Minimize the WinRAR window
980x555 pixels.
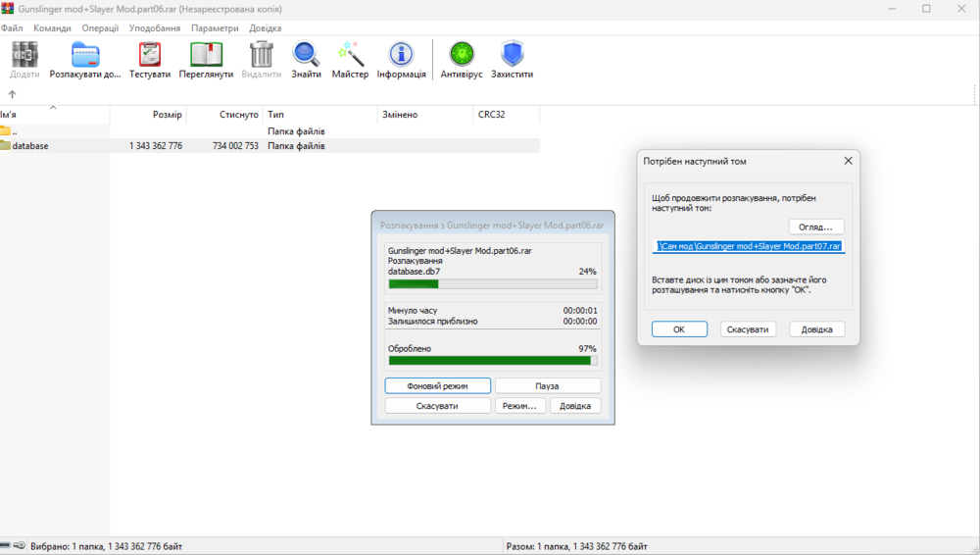point(892,9)
